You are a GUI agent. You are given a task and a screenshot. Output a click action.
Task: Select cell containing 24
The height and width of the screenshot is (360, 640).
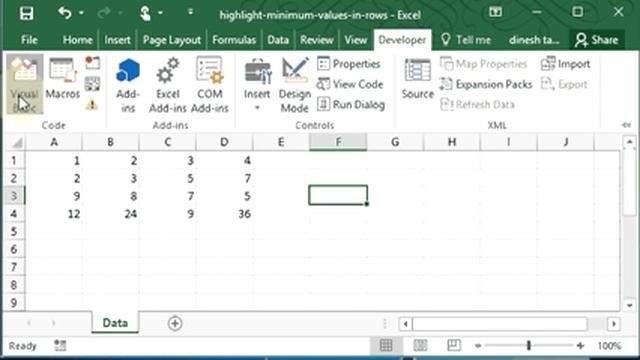click(x=111, y=214)
